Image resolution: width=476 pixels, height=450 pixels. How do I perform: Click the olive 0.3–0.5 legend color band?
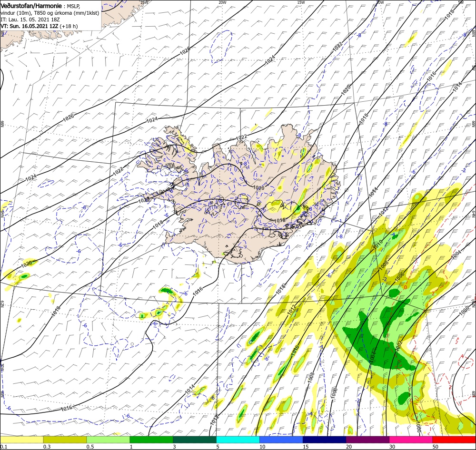pyautogui.click(x=65, y=440)
